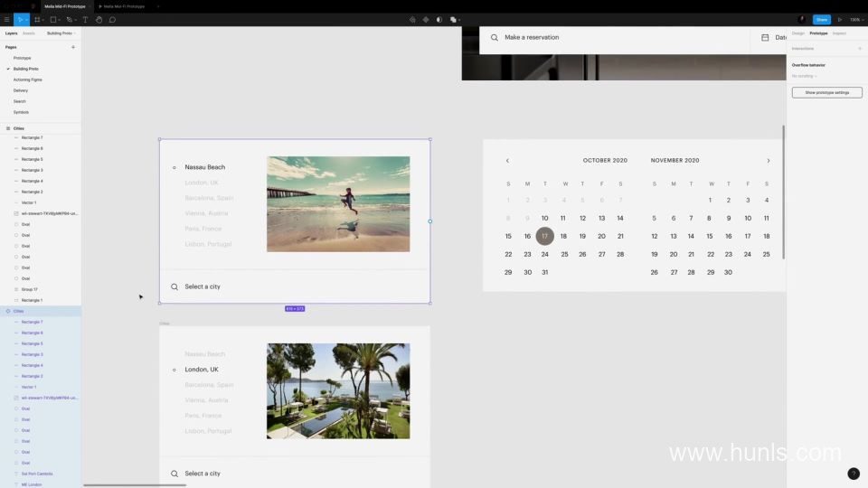868x488 pixels.
Task: Open the help question mark button
Action: click(x=853, y=474)
